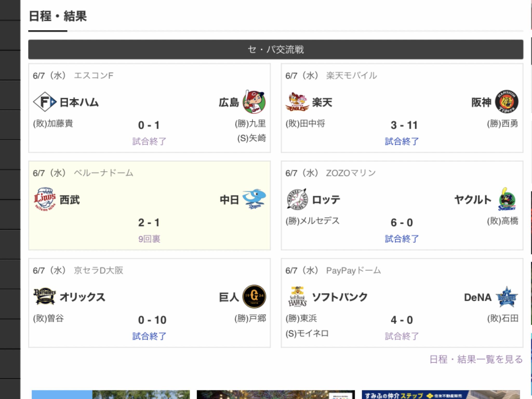The height and width of the screenshot is (399, 532).
Task: Open 試合終了 link for 日本ハム vs 広島
Action: coord(149,141)
